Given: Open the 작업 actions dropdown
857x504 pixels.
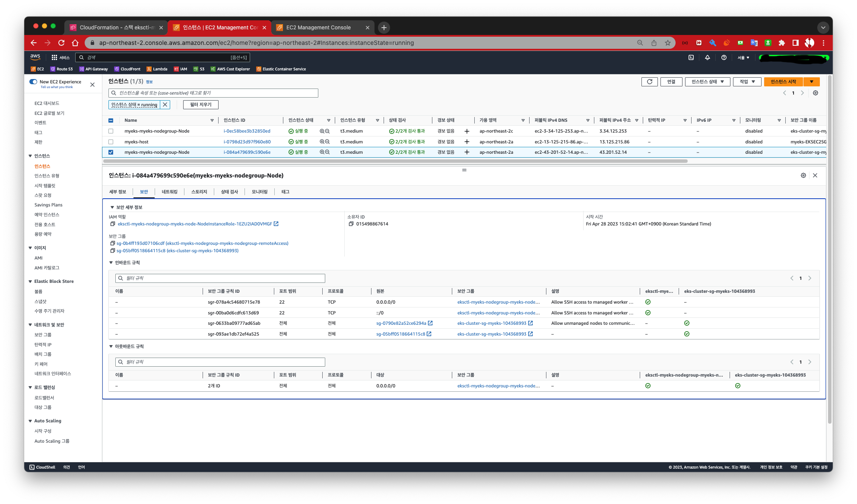Looking at the screenshot, I should coord(747,82).
